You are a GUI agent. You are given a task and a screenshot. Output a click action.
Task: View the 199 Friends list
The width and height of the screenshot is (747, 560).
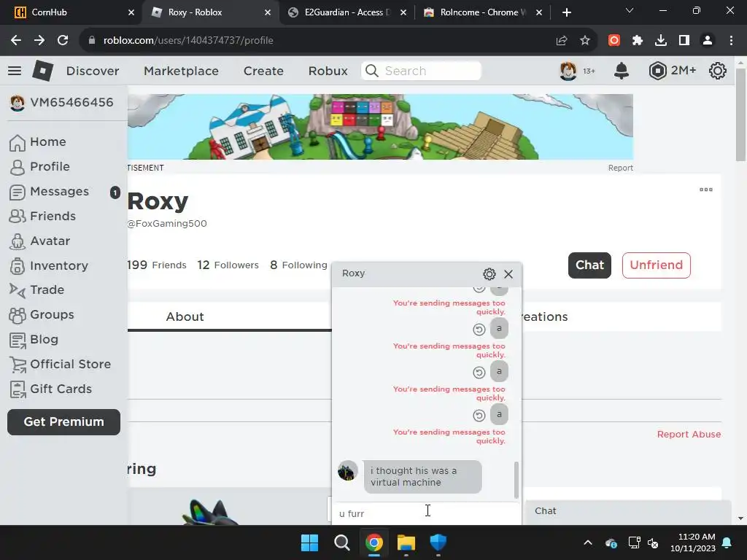pyautogui.click(x=157, y=265)
